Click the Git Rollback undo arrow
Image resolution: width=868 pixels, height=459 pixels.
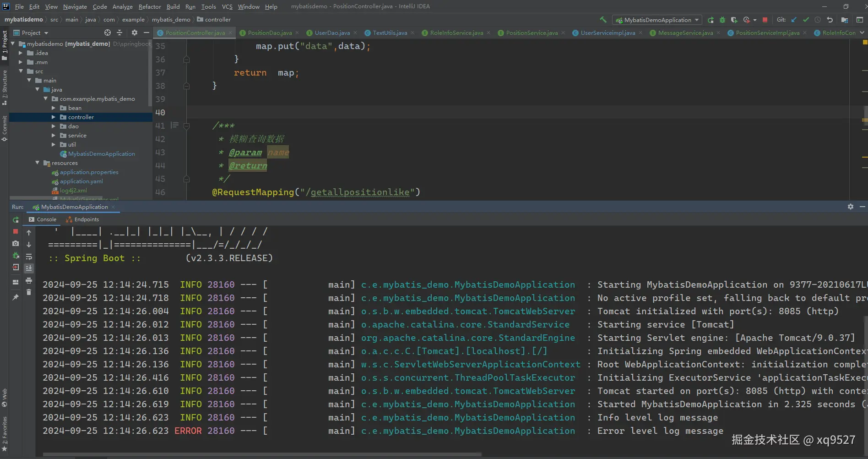830,20
